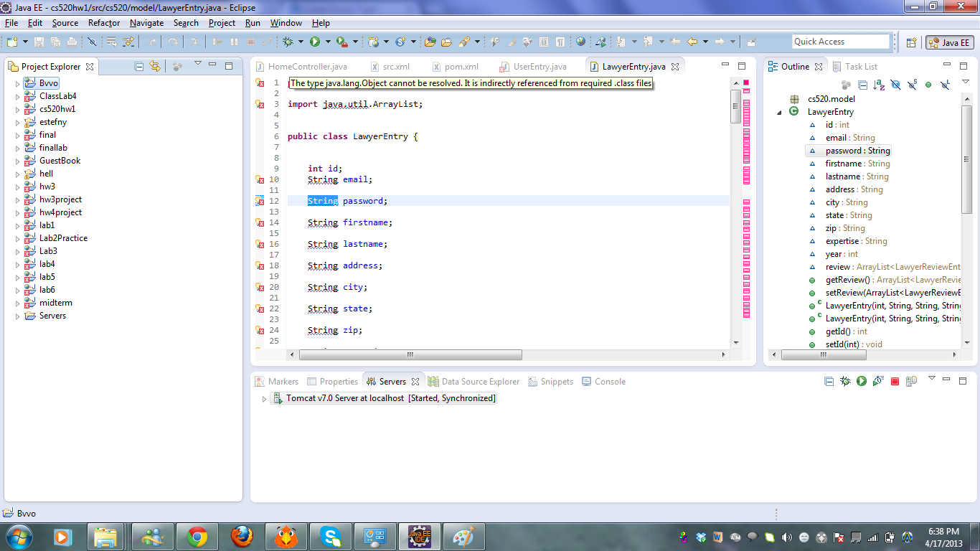Viewport: 980px width, 551px height.
Task: Expand the Tomcat v7.0 Server entry
Action: (264, 398)
